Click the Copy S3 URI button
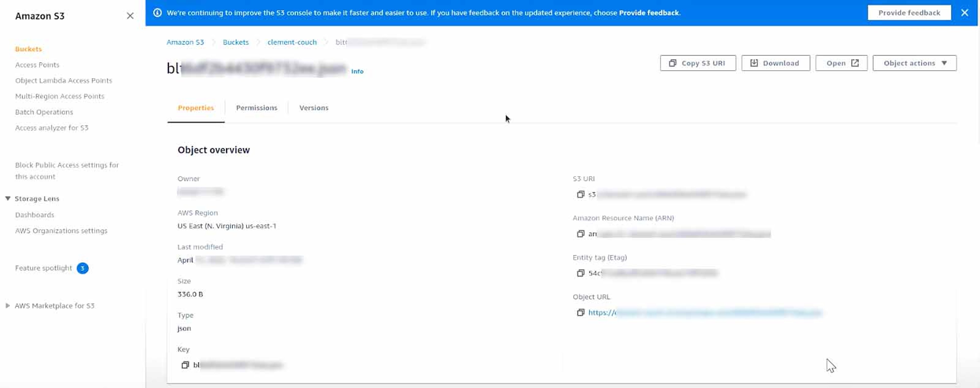This screenshot has width=980, height=388. (698, 63)
